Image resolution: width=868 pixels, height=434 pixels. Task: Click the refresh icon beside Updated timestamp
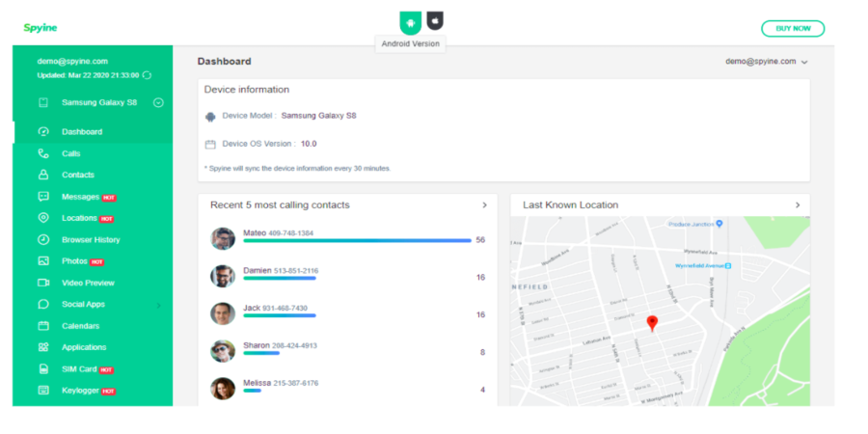point(148,74)
